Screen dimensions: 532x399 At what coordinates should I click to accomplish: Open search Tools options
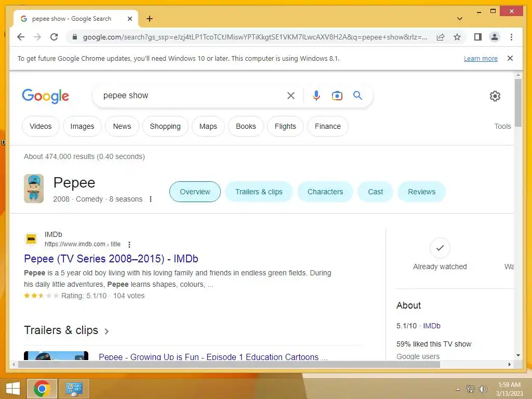[x=502, y=126]
